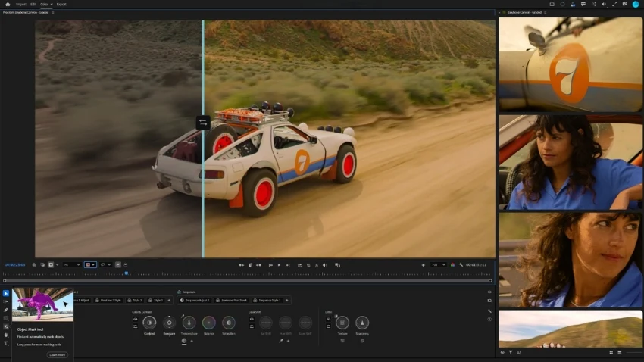Click the blue playhead marker on time ruler
Screen dimensions: 644x362
[127, 273]
